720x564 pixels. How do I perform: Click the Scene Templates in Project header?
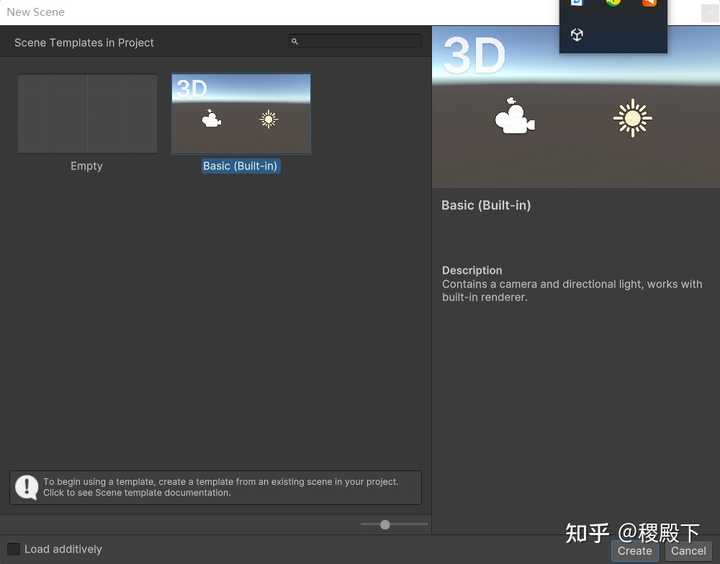(x=84, y=43)
